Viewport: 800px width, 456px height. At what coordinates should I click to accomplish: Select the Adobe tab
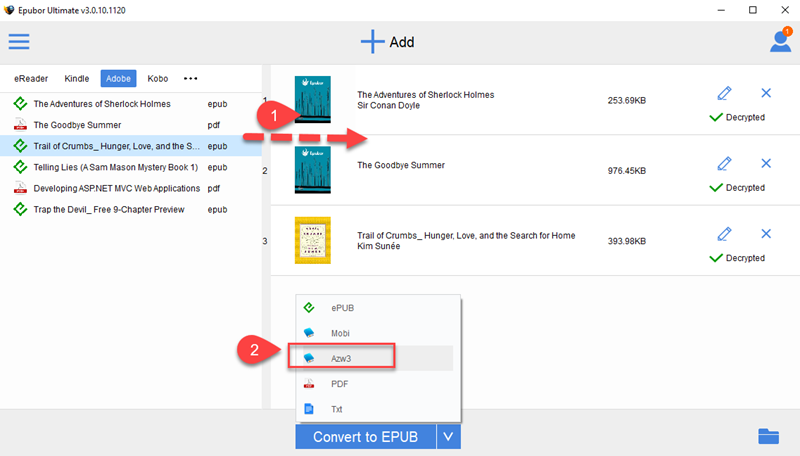[118, 79]
